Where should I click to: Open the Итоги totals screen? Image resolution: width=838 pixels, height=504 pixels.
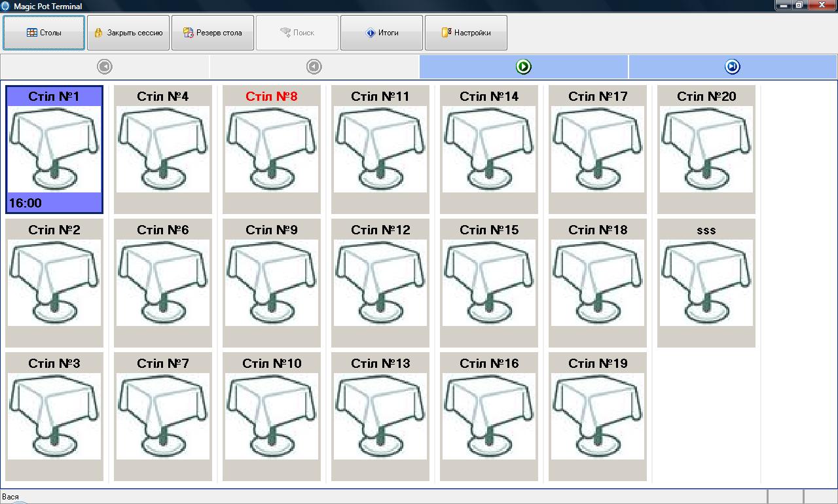(382, 33)
